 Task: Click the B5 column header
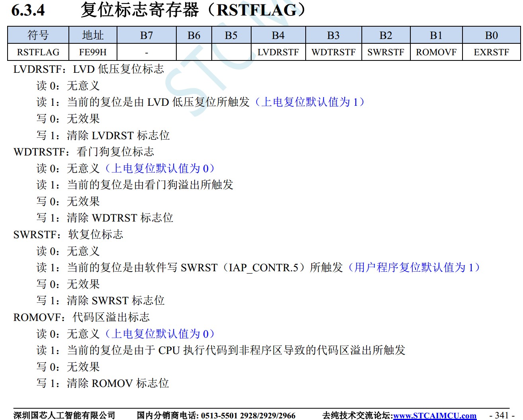click(x=231, y=35)
